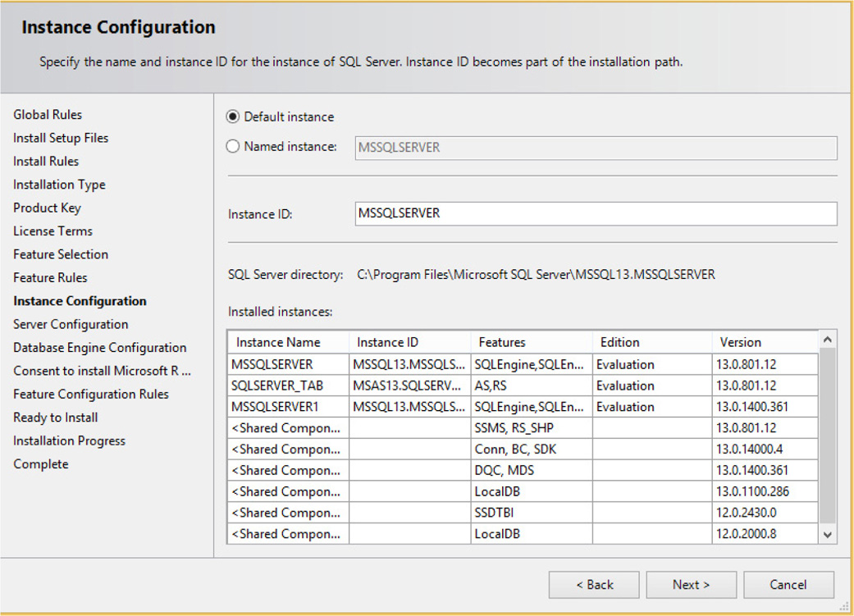Click Evaluation edition cell for MSSQLSERVER1
The height and width of the screenshot is (616, 854).
[x=652, y=407]
